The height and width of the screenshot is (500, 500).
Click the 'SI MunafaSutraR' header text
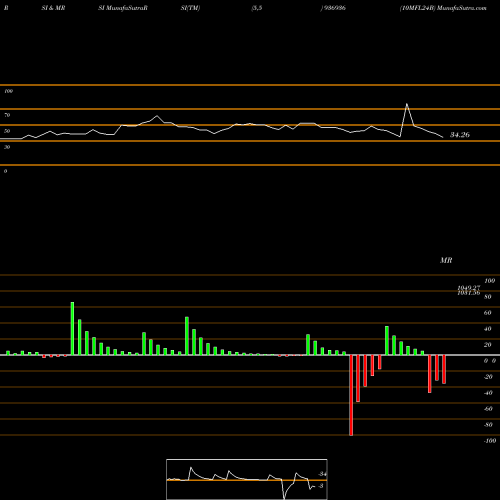[x=123, y=8]
